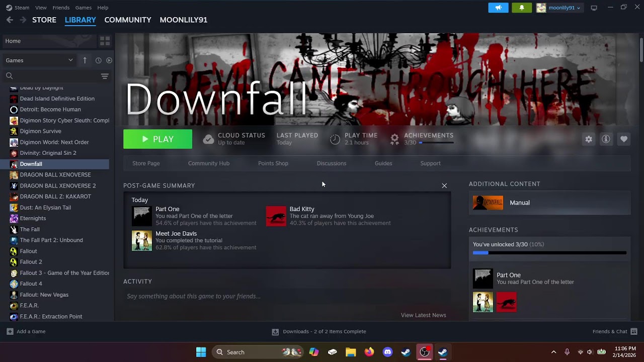Change sort order with up arrow icon
The height and width of the screenshot is (362, 644).
pyautogui.click(x=85, y=60)
